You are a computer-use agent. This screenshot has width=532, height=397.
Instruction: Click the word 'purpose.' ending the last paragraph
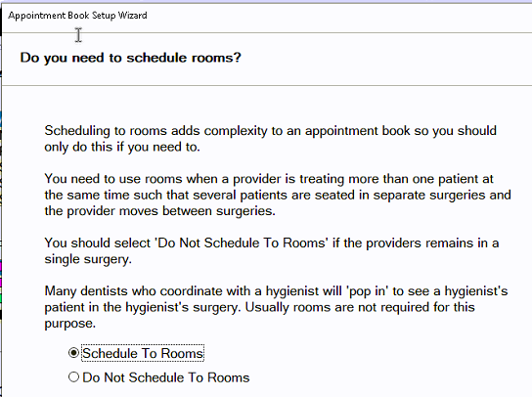[x=69, y=324]
